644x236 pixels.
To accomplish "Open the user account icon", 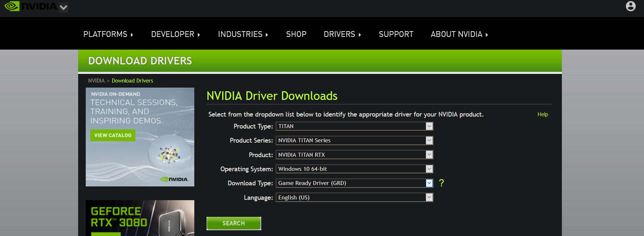I will (631, 6).
